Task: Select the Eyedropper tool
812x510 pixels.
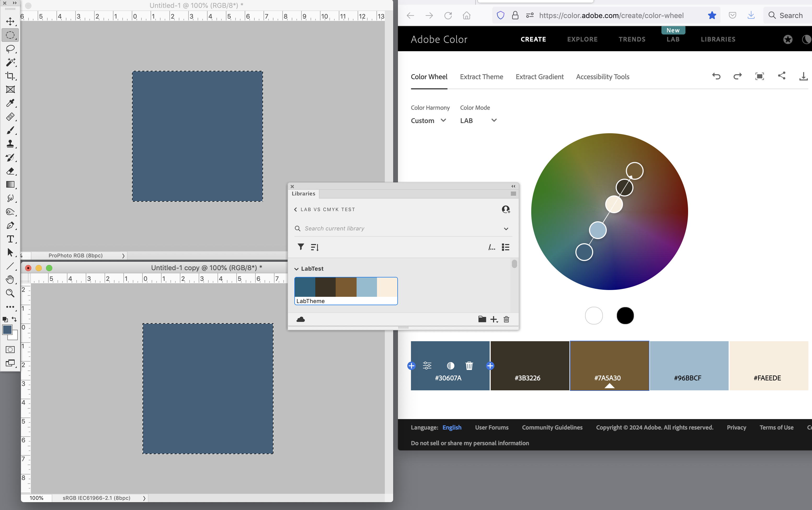Action: 10,103
